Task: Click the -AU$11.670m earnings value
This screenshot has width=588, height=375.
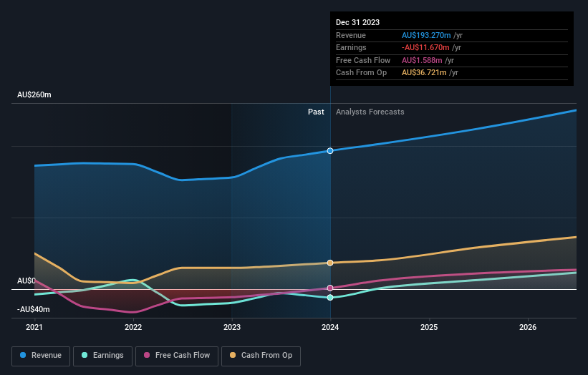Action: [x=425, y=47]
